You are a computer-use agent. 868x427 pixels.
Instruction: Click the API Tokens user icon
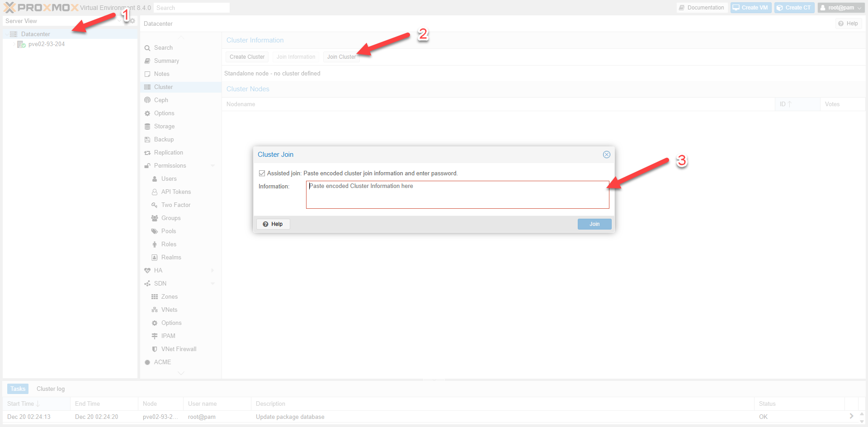tap(155, 192)
